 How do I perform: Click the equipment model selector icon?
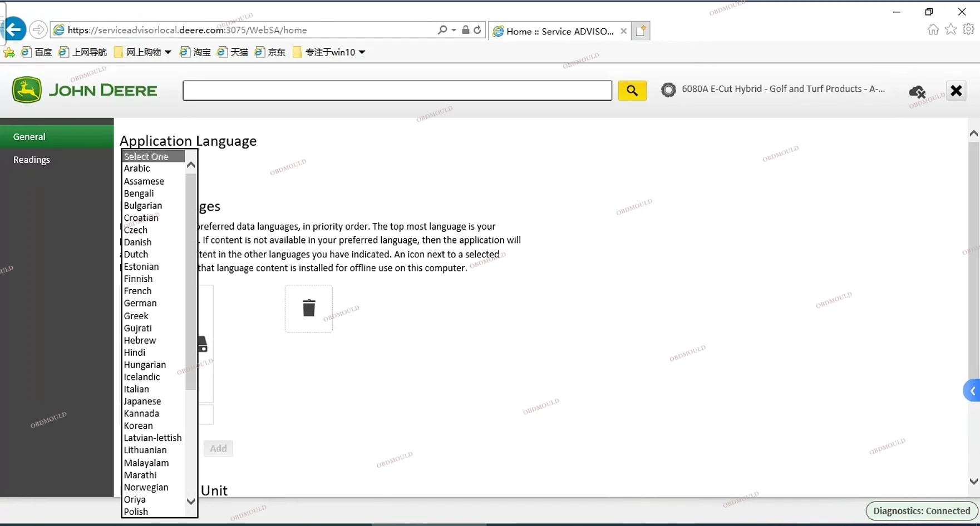tap(668, 90)
